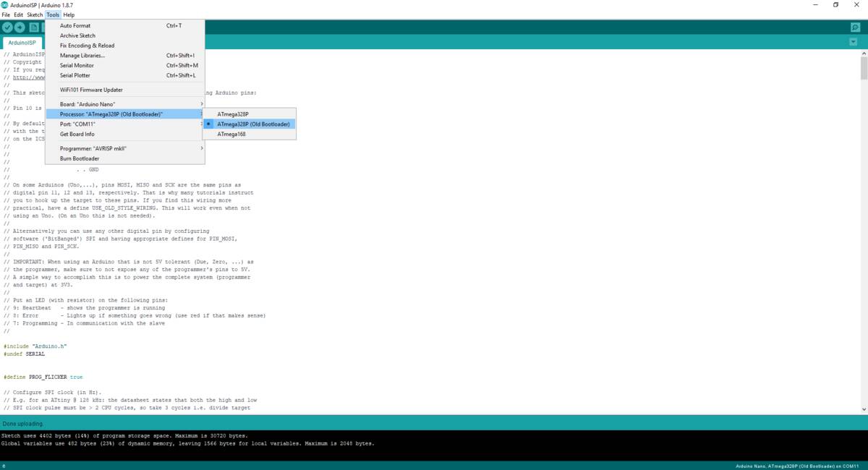Launch Serial Plotter from Tools menu
This screenshot has height=470, width=868.
point(125,75)
